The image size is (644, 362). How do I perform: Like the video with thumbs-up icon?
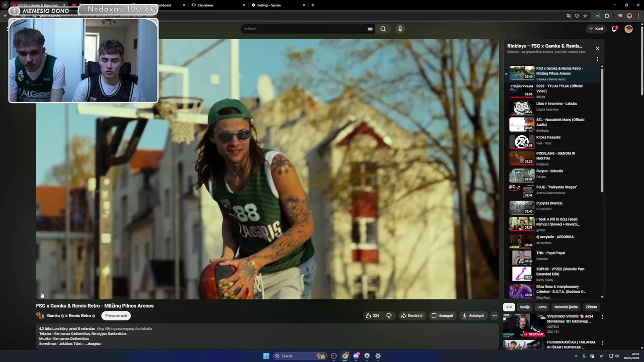[x=373, y=316]
